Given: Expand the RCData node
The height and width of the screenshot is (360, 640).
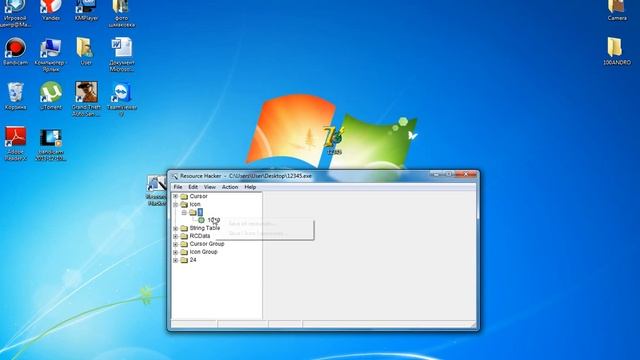Looking at the screenshot, I should (176, 236).
